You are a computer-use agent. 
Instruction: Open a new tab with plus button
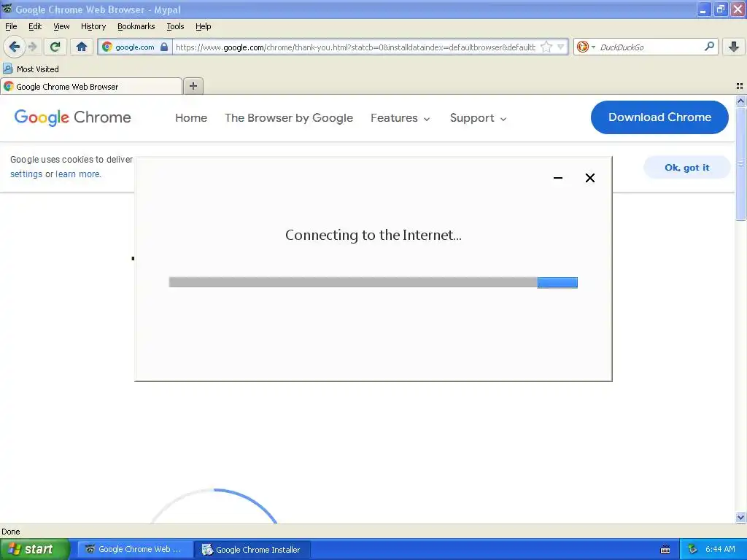coord(193,86)
